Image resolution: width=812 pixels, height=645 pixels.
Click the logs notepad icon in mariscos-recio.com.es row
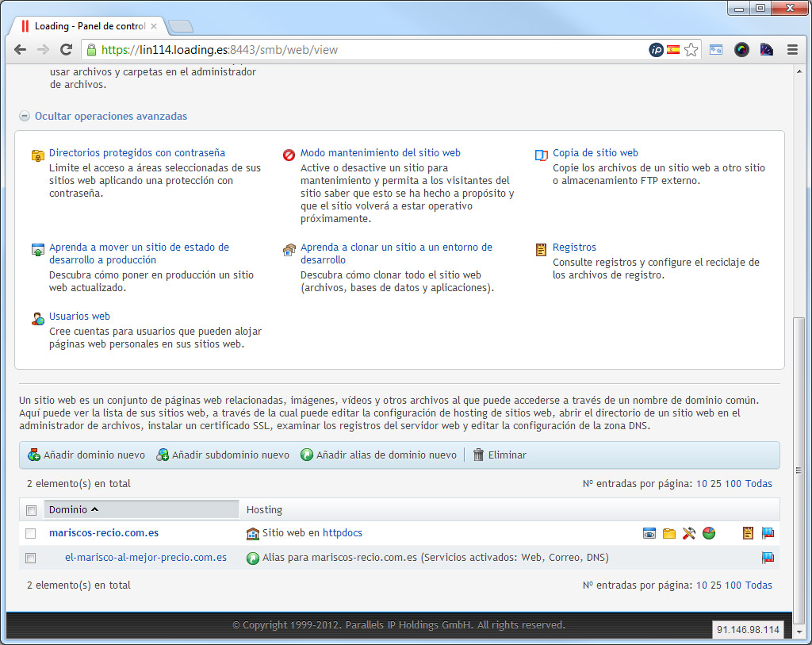748,533
